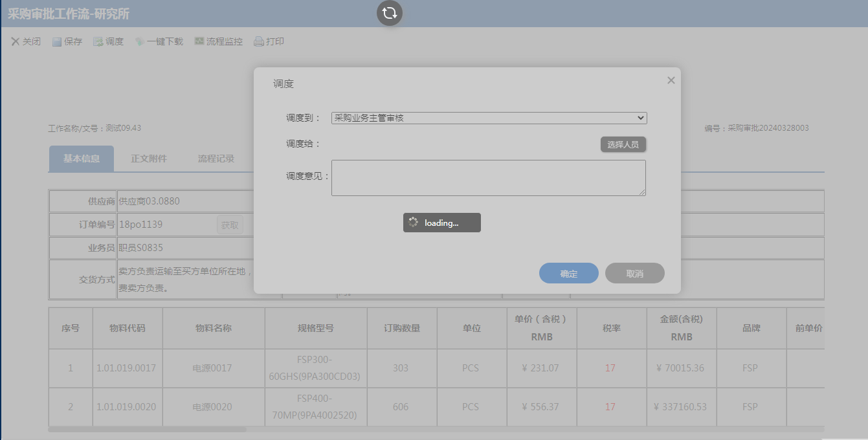868x440 pixels.
Task: Click the material name 电源0020
Action: click(212, 407)
